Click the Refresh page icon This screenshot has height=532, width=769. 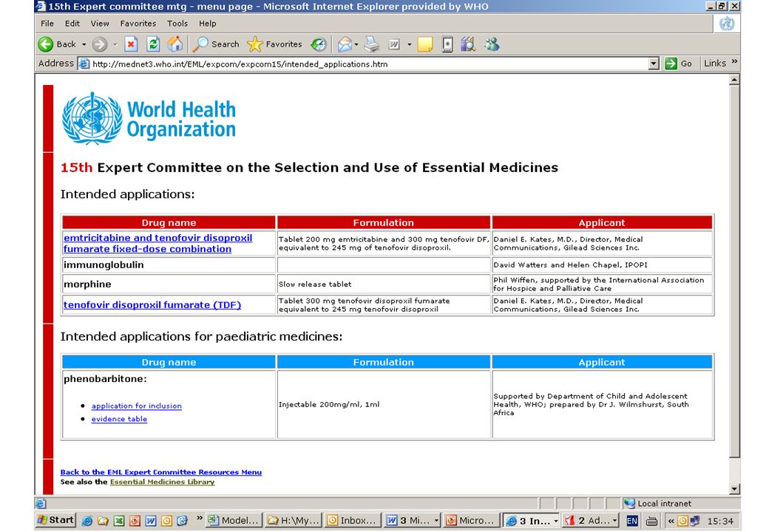click(153, 44)
